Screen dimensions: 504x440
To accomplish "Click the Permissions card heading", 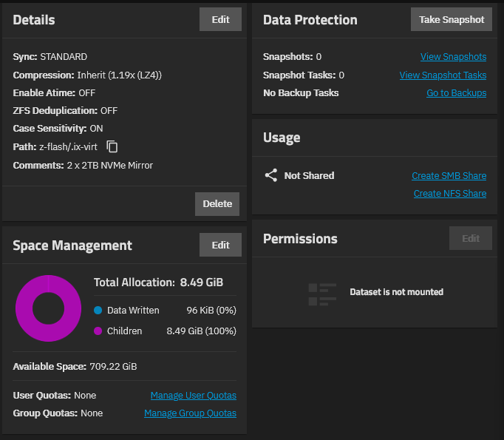I will [x=300, y=239].
